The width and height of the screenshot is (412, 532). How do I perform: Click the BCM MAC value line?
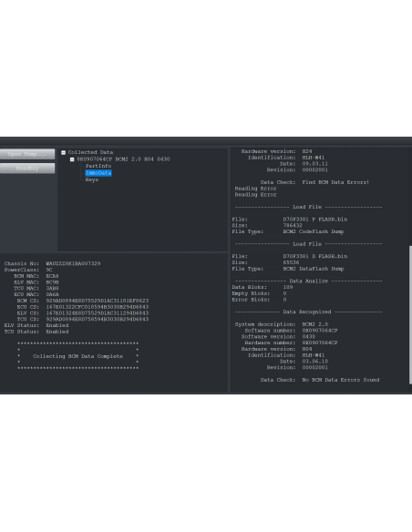(36, 276)
